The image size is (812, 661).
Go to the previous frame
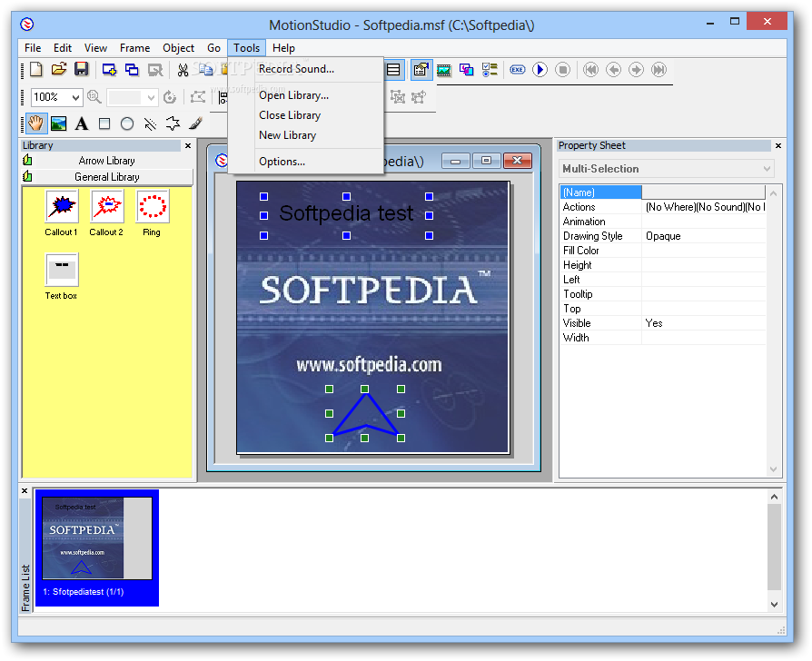[613, 69]
